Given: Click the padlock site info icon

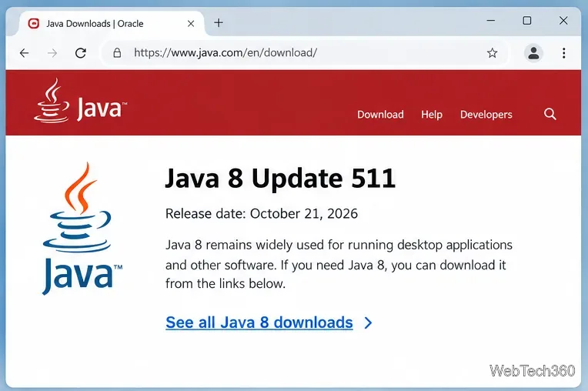Looking at the screenshot, I should (x=117, y=53).
